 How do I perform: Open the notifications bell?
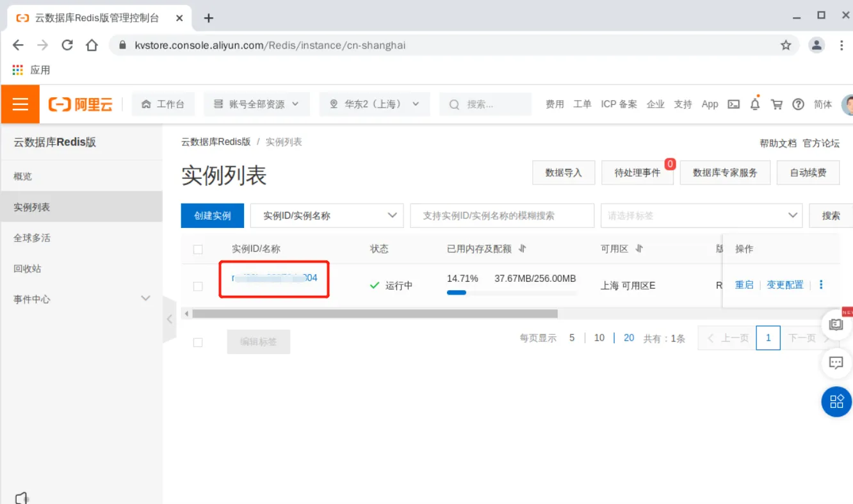[x=755, y=104]
